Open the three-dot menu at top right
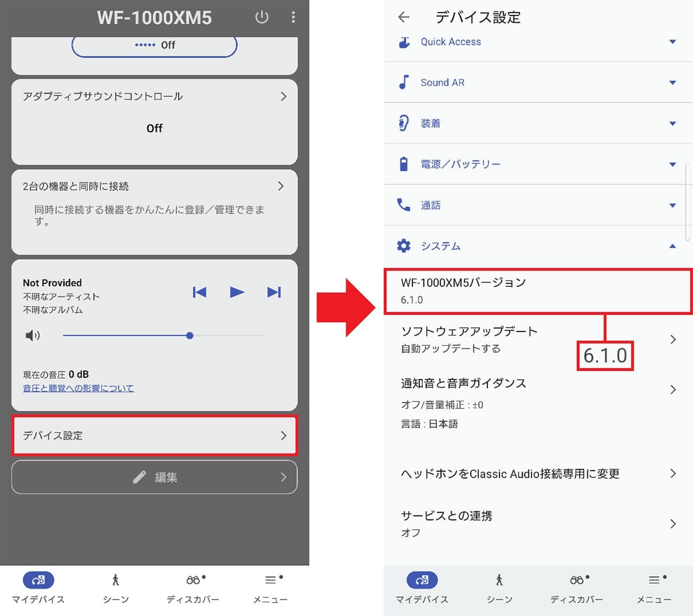The image size is (693, 616). (x=293, y=17)
